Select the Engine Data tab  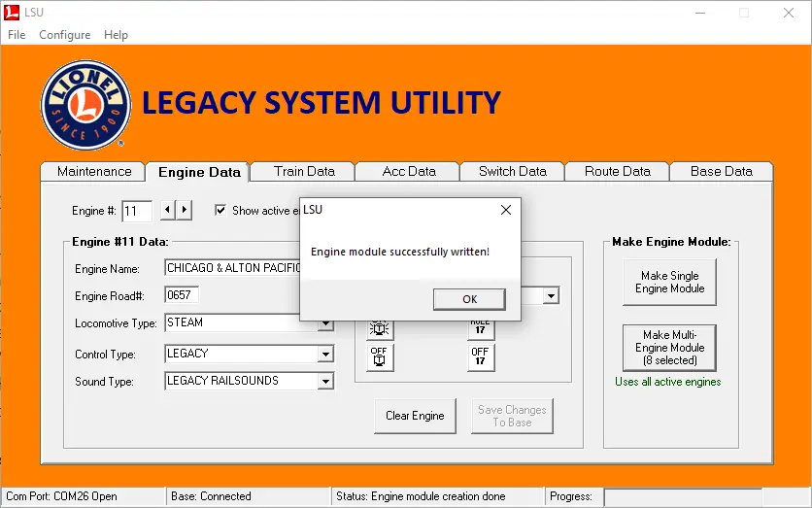[199, 172]
